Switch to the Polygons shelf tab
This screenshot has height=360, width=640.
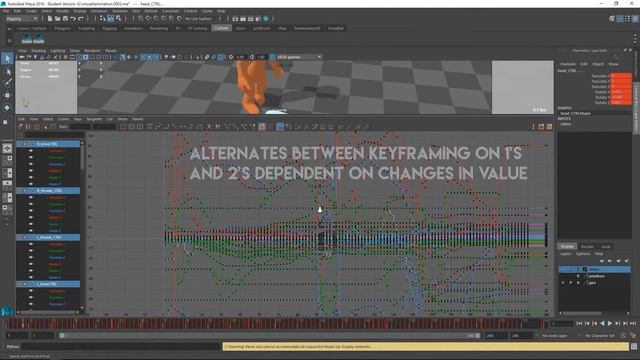(x=62, y=29)
